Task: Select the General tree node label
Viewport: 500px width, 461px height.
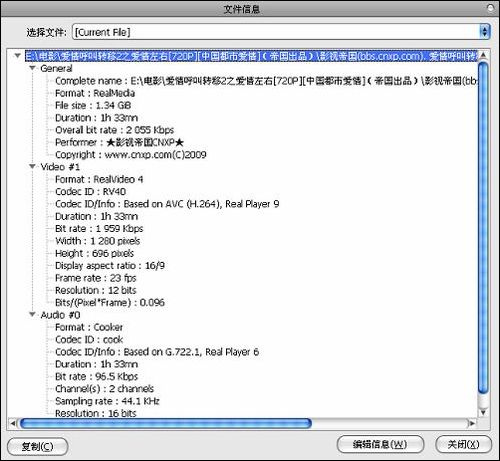Action: [x=56, y=68]
